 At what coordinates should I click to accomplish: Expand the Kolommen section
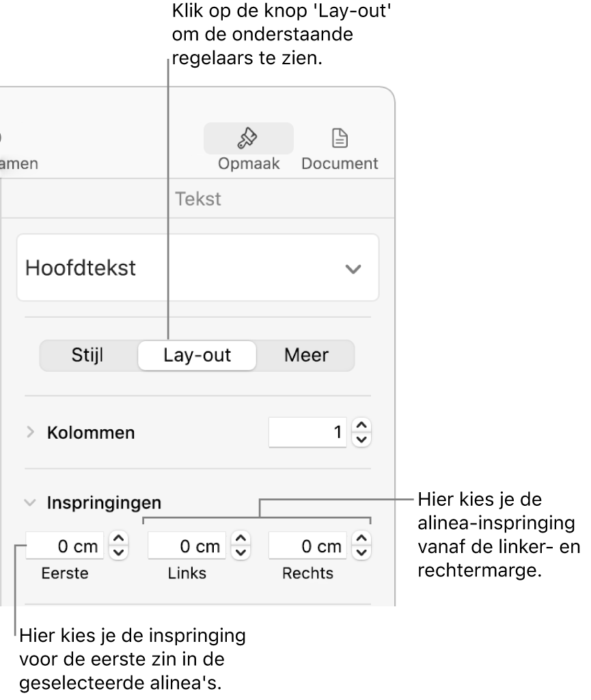tap(30, 433)
